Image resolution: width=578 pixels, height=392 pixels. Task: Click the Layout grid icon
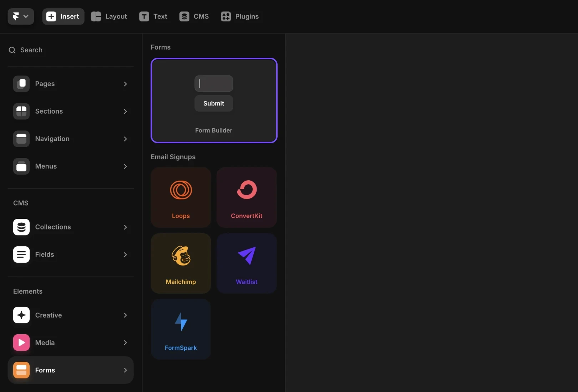point(96,16)
